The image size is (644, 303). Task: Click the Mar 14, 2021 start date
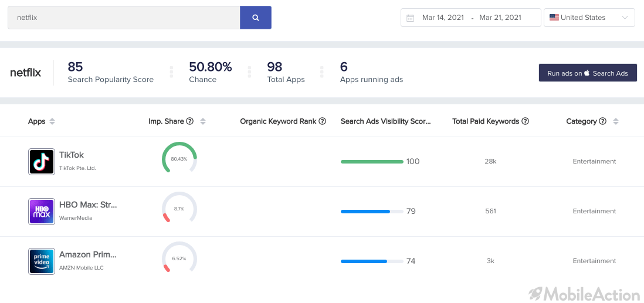(443, 18)
